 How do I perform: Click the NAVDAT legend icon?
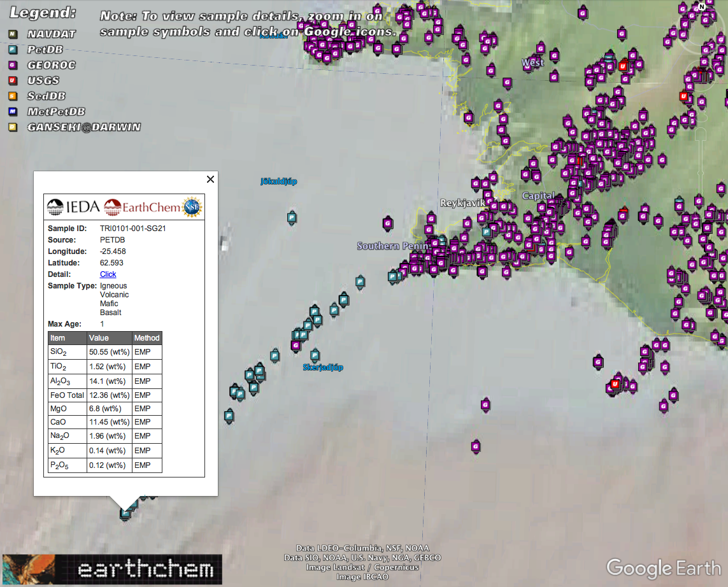[13, 33]
